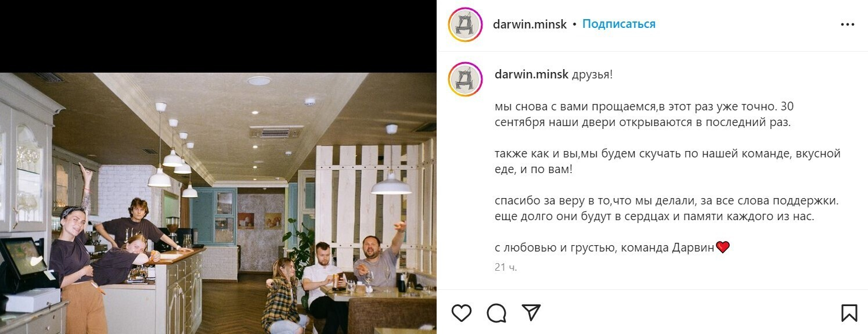Like the post with the heart icon

pyautogui.click(x=462, y=313)
